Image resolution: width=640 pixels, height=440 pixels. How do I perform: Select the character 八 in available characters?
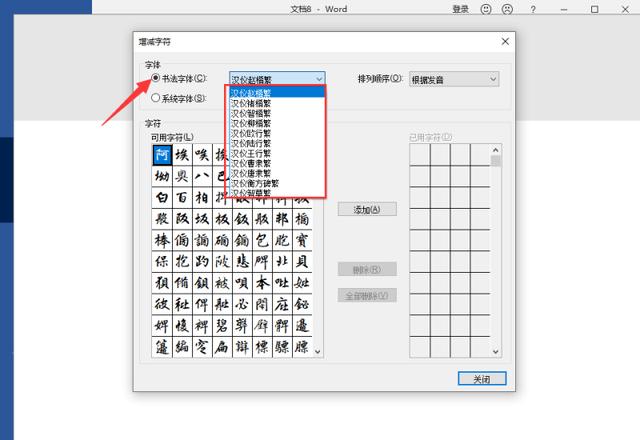(x=202, y=176)
